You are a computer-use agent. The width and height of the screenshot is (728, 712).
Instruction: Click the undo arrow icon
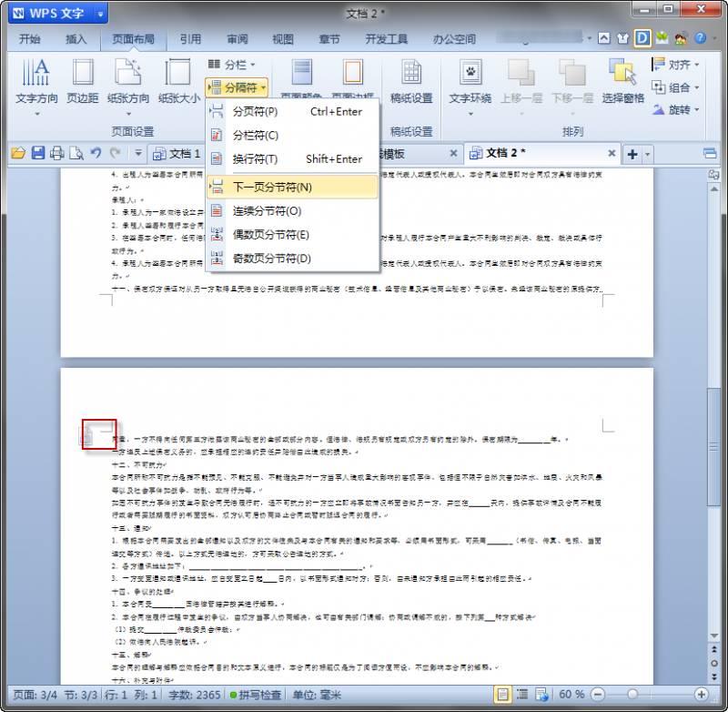pyautogui.click(x=96, y=153)
